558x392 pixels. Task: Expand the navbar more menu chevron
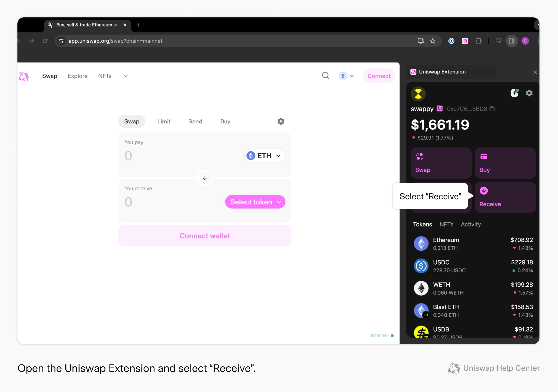click(125, 76)
